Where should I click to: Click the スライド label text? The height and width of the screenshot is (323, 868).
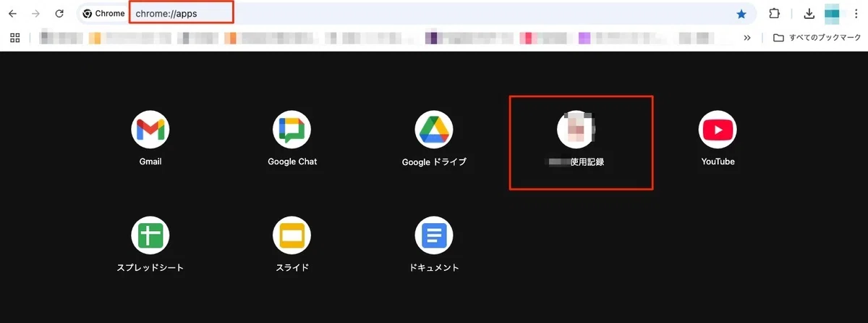292,268
